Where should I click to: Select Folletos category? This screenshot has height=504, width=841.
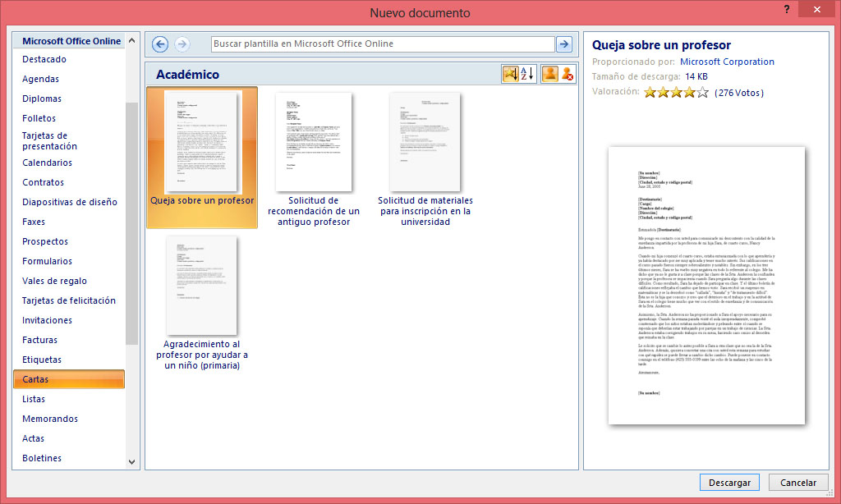(39, 118)
